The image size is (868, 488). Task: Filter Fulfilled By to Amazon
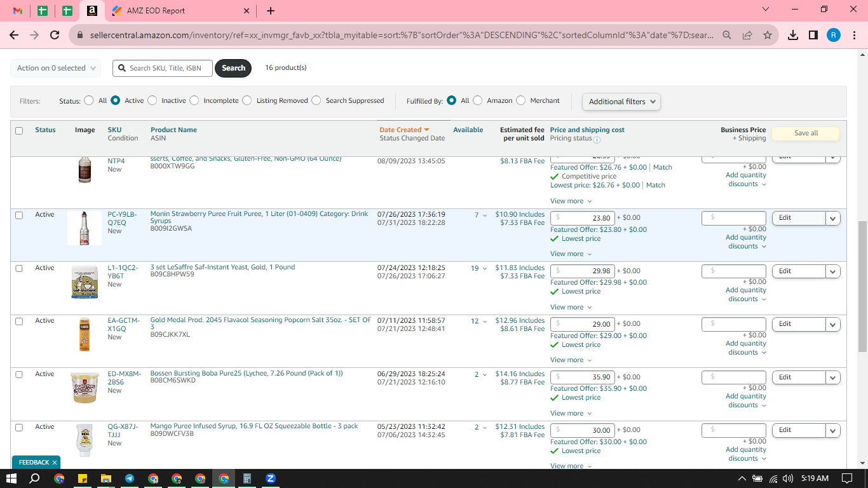point(478,100)
